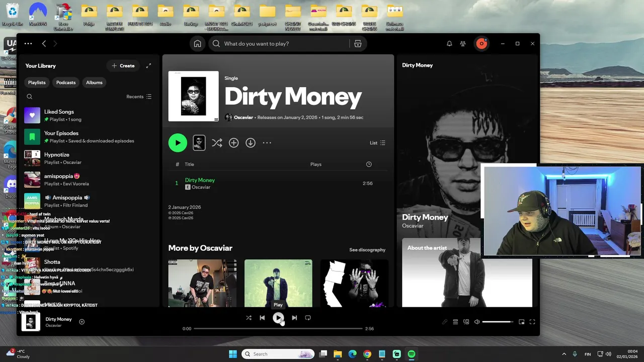This screenshot has height=362, width=644.
Task: Open Windows Start menu
Action: tap(233, 354)
